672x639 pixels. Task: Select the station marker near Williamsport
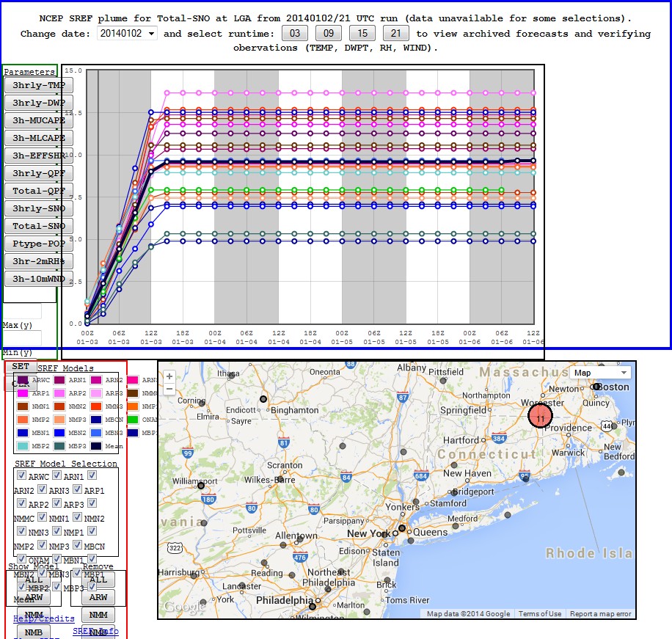coord(200,485)
